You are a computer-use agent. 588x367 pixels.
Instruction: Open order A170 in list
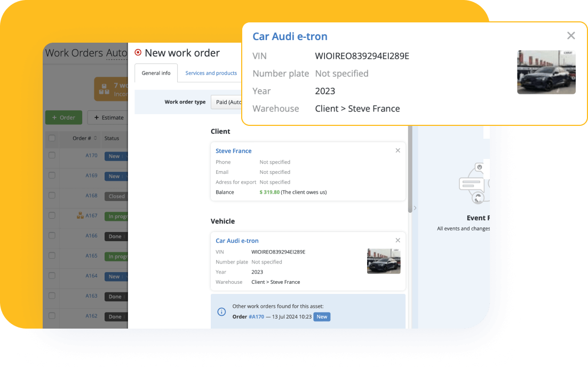coord(91,155)
